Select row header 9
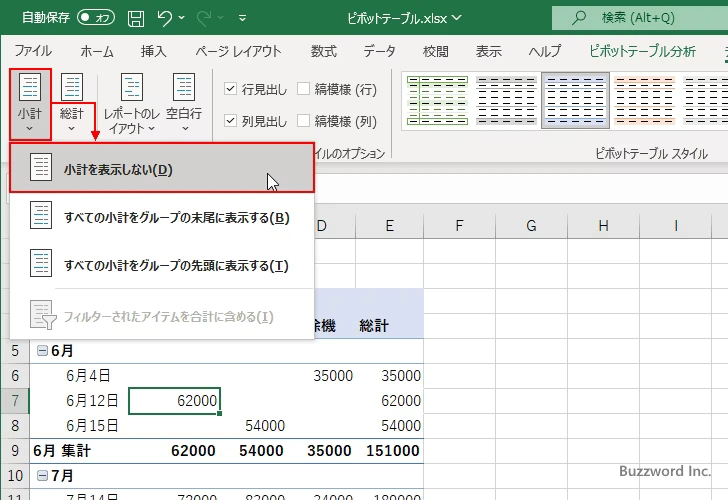This screenshot has width=728, height=500. coord(15,450)
